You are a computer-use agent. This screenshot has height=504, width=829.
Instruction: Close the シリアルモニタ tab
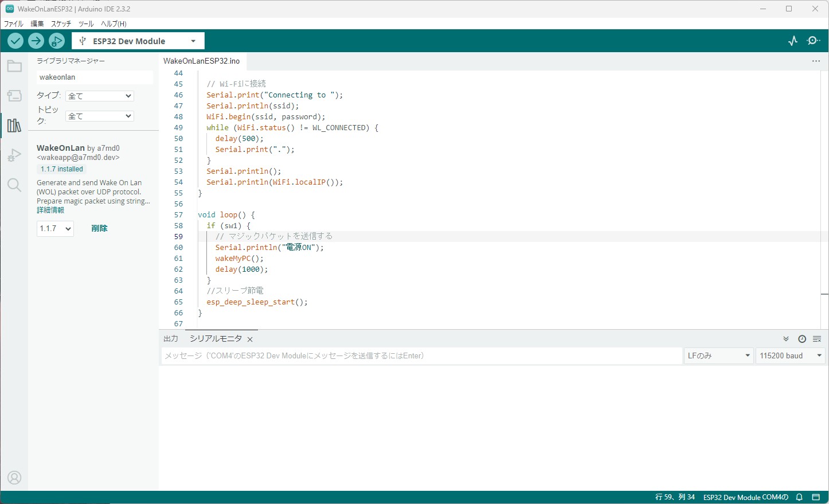pyautogui.click(x=250, y=339)
